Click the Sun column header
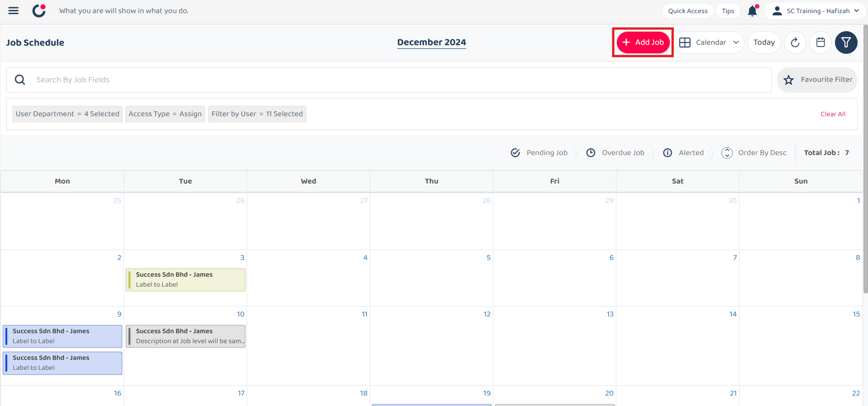This screenshot has height=406, width=868. point(801,181)
